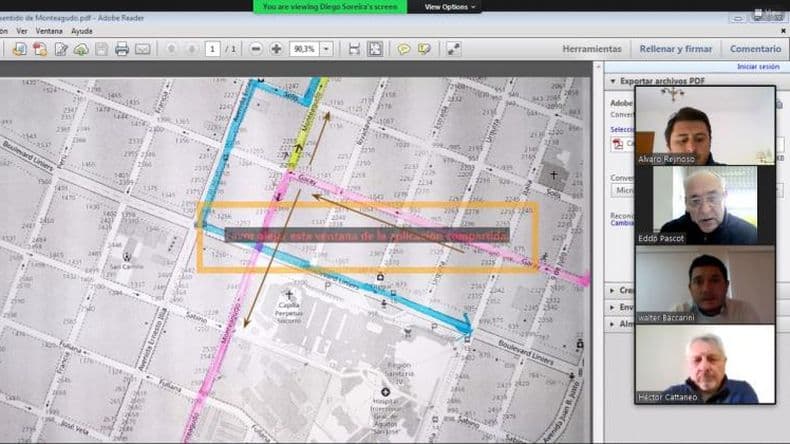Click the upload to cloud icon

click(x=81, y=49)
